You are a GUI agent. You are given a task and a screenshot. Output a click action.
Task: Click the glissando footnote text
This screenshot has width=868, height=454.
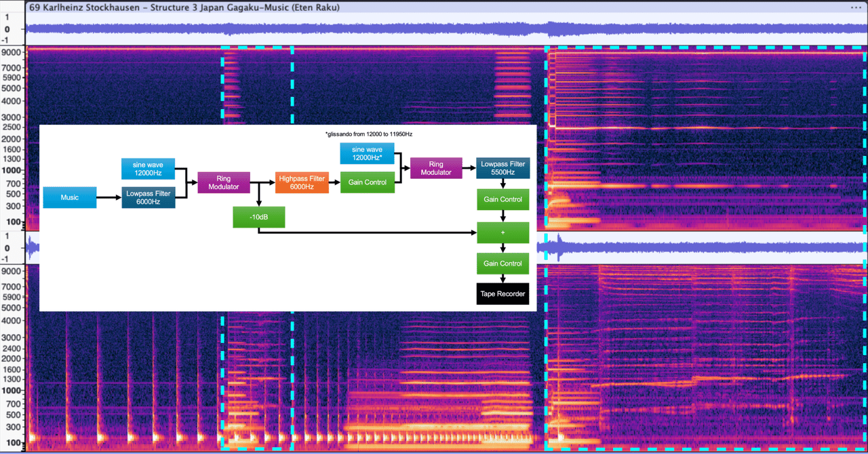tap(369, 134)
